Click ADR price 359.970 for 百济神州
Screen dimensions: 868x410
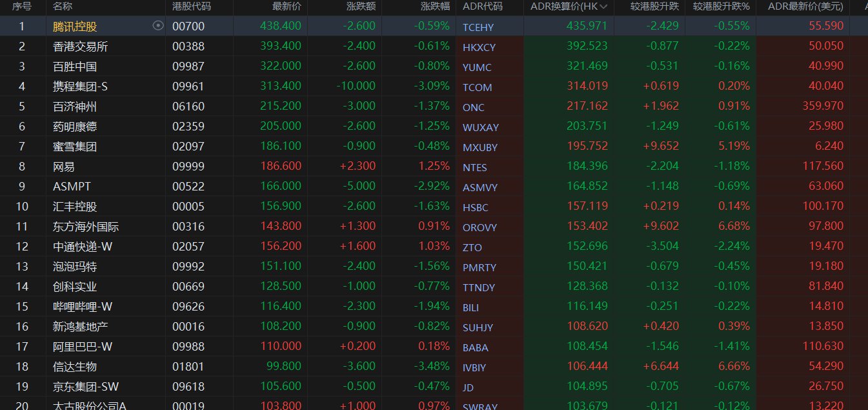[823, 107]
